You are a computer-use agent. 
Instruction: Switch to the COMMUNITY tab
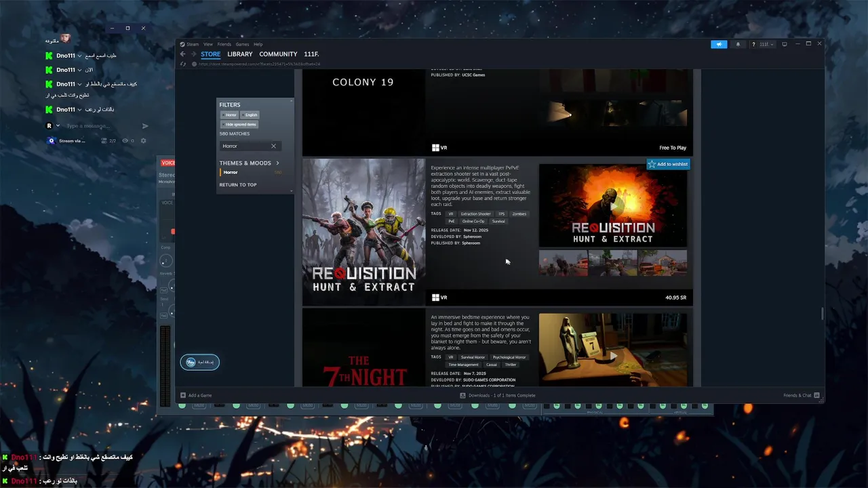pos(278,54)
